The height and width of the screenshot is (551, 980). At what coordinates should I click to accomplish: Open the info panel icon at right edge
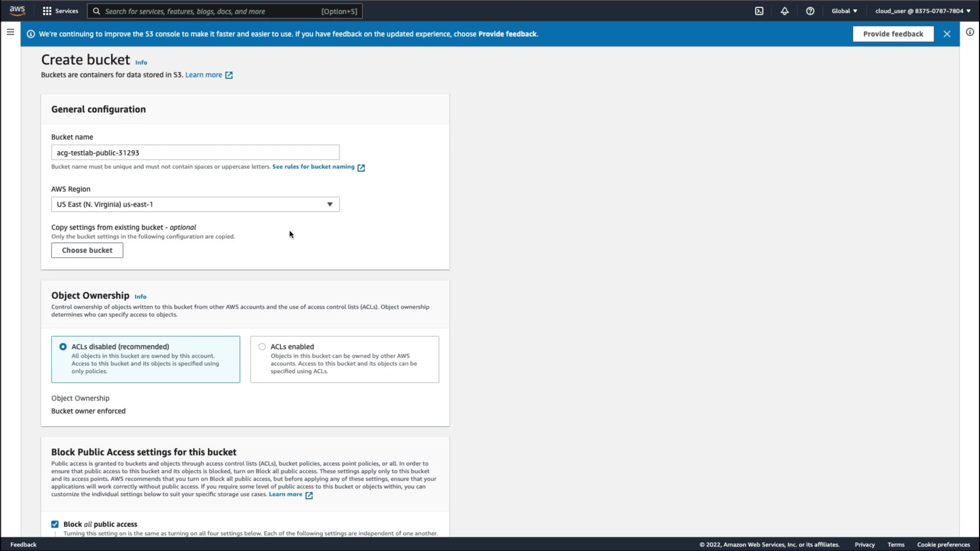click(970, 32)
